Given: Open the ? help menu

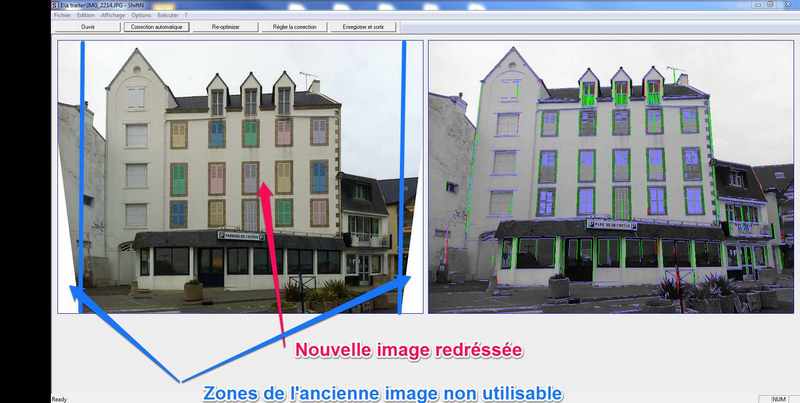Looking at the screenshot, I should [186, 15].
